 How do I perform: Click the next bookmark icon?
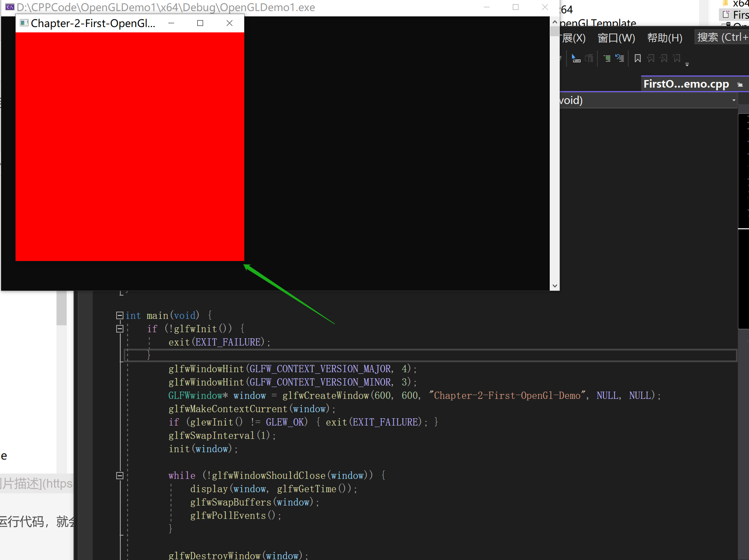(x=664, y=58)
